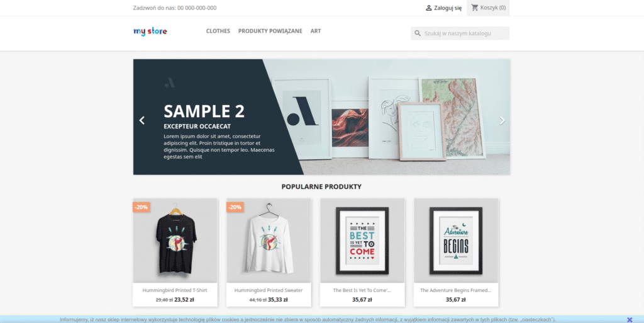The width and height of the screenshot is (644, 323).
Task: Open the shopping cart icon
Action: coord(475,8)
